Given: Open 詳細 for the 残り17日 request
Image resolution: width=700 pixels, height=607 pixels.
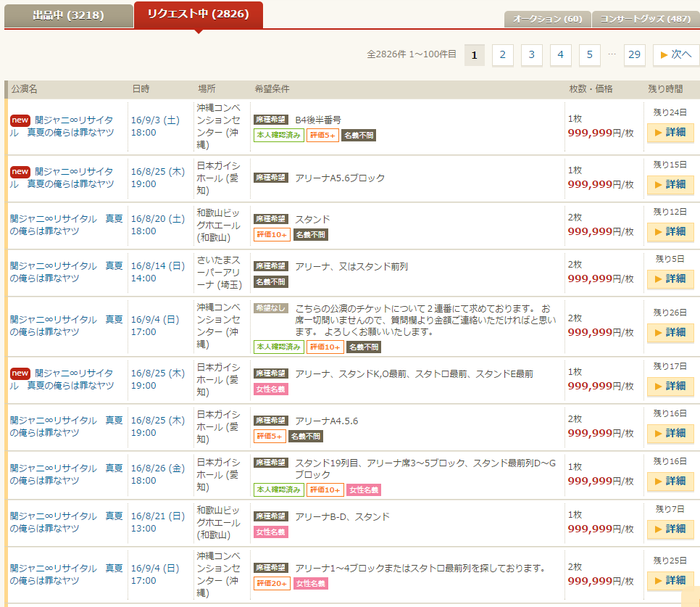Looking at the screenshot, I should 670,387.
